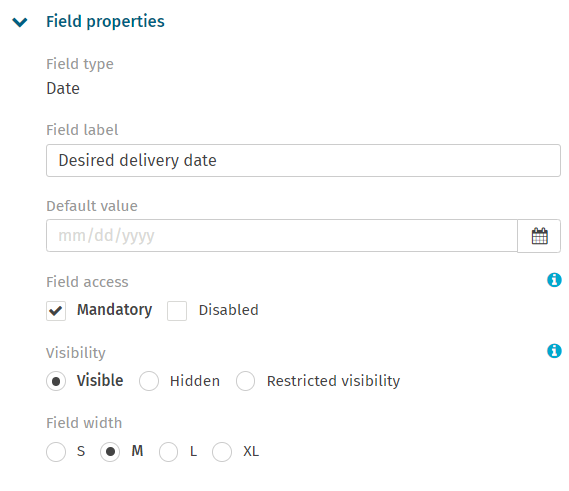Set field width to S
The width and height of the screenshot is (569, 491).
click(56, 452)
